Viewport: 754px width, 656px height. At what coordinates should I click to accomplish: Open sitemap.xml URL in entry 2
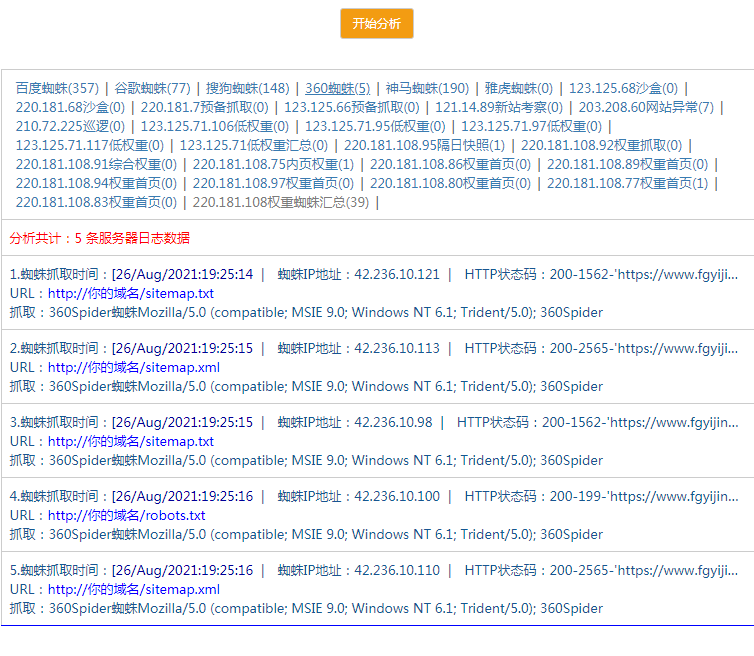[x=134, y=367]
